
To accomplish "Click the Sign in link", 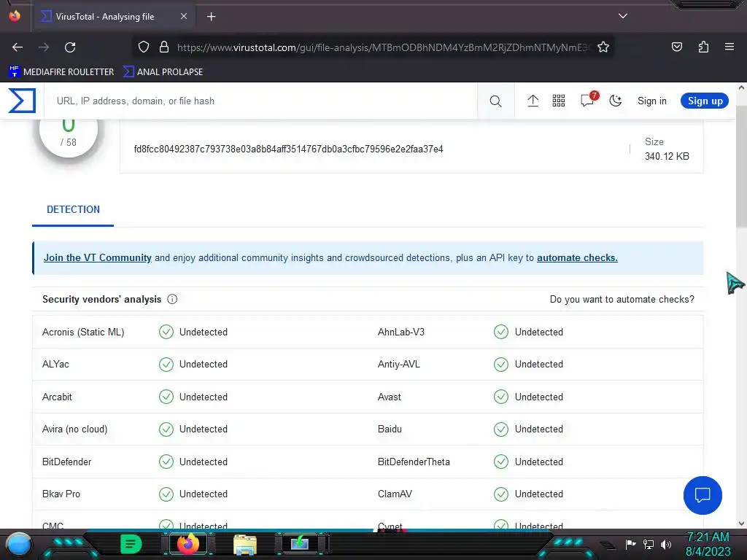I will click(651, 101).
